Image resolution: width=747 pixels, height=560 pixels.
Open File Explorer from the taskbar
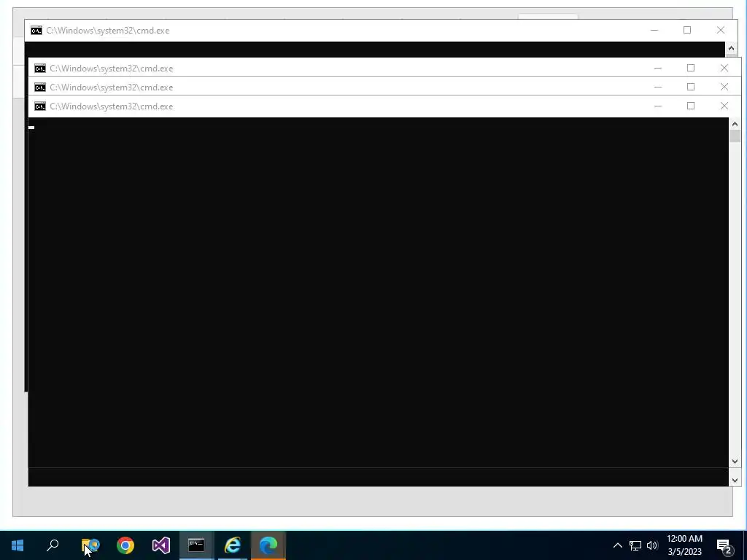point(90,545)
